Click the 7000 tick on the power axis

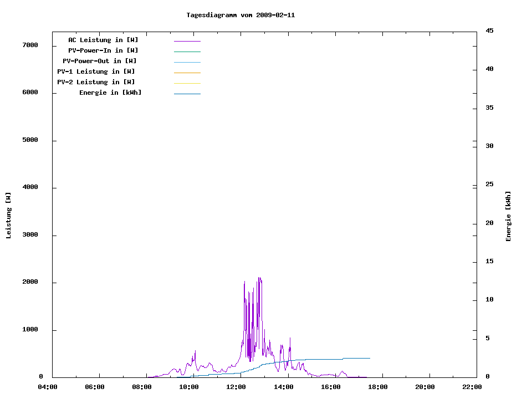(30, 45)
